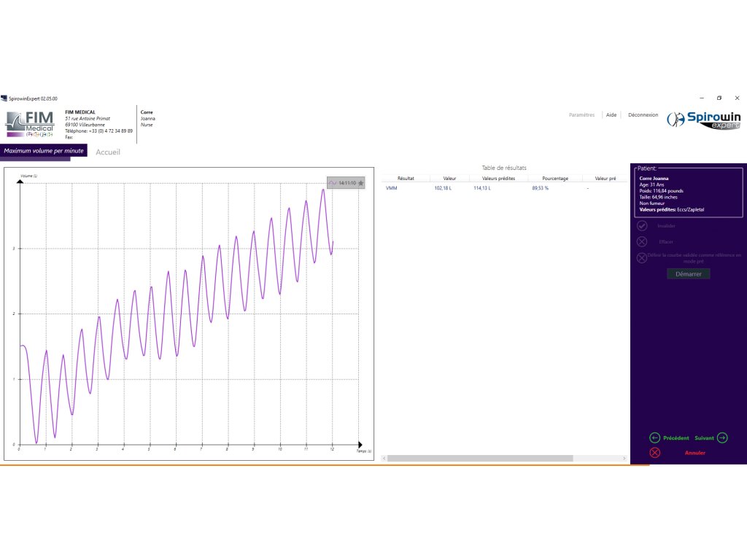The width and height of the screenshot is (747, 560).
Task: Open the Aide menu
Action: click(611, 115)
